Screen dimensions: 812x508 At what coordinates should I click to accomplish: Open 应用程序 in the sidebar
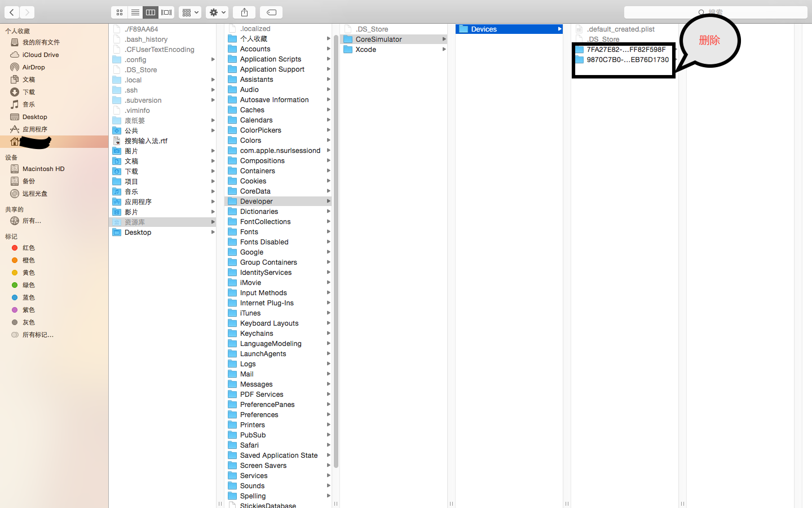(x=54, y=129)
